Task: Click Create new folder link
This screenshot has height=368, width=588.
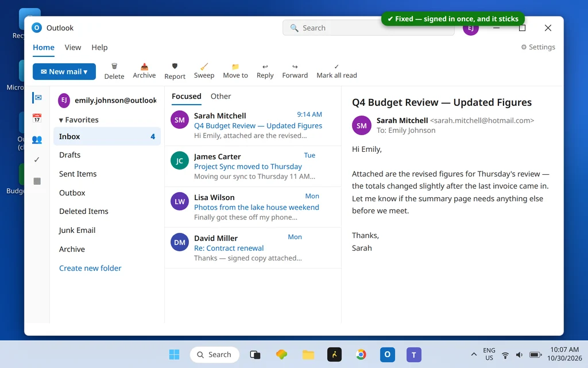Action: pos(90,268)
